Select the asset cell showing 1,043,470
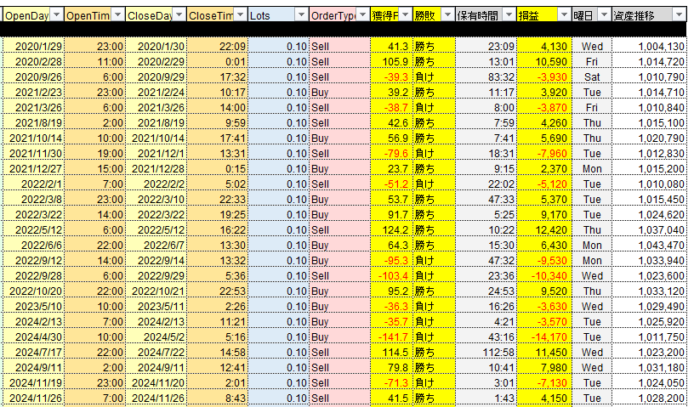694x407 pixels. pos(657,245)
